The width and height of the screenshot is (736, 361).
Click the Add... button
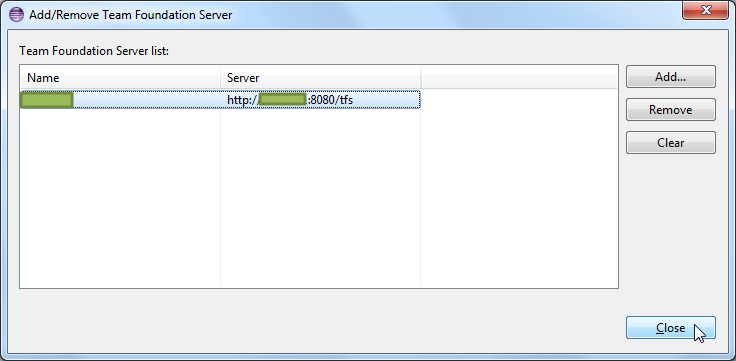tap(670, 77)
